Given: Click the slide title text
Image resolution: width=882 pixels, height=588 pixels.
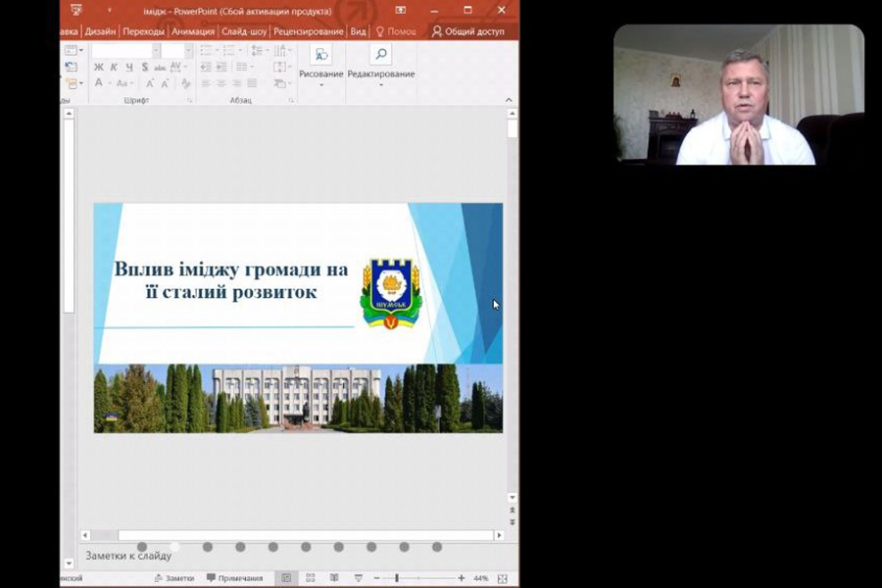Looking at the screenshot, I should pyautogui.click(x=231, y=279).
